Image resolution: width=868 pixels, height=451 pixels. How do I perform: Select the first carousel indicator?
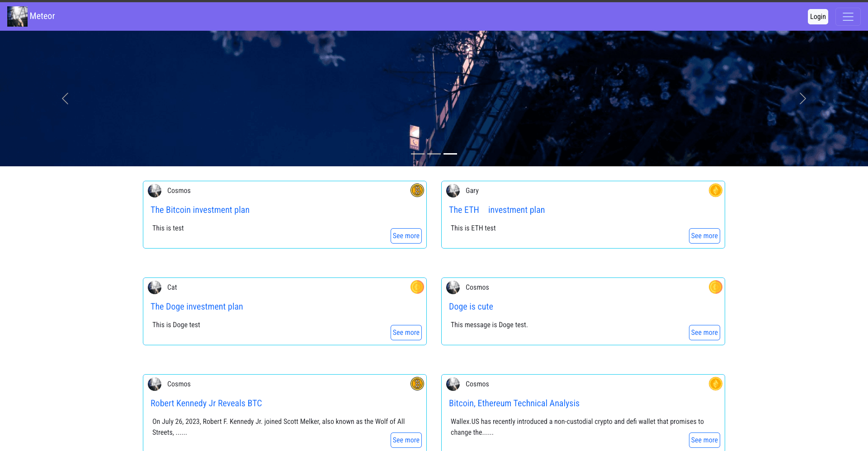417,154
